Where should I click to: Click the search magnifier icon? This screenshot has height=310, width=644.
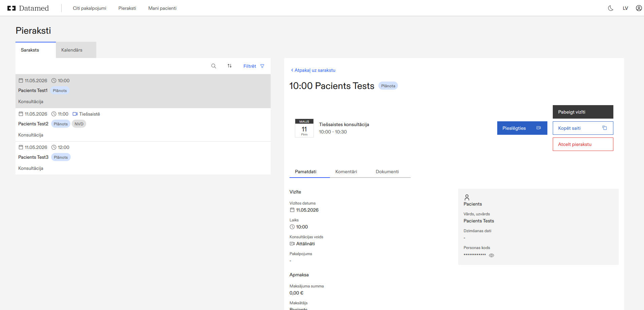(x=214, y=66)
